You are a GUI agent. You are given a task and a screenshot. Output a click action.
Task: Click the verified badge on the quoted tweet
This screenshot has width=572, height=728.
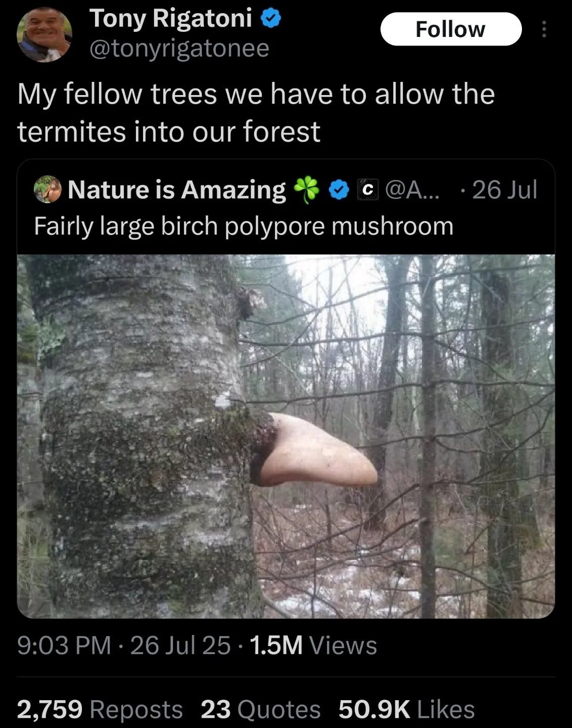click(x=339, y=190)
